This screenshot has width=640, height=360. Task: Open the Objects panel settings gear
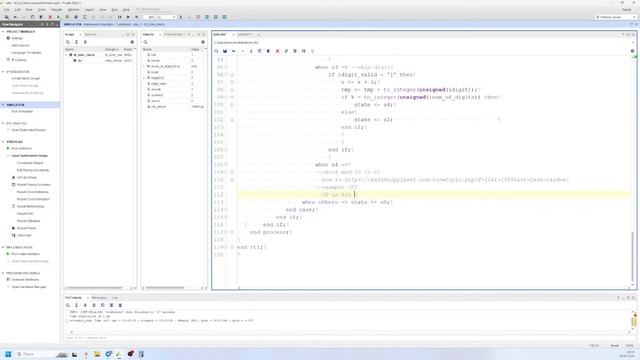click(x=203, y=42)
